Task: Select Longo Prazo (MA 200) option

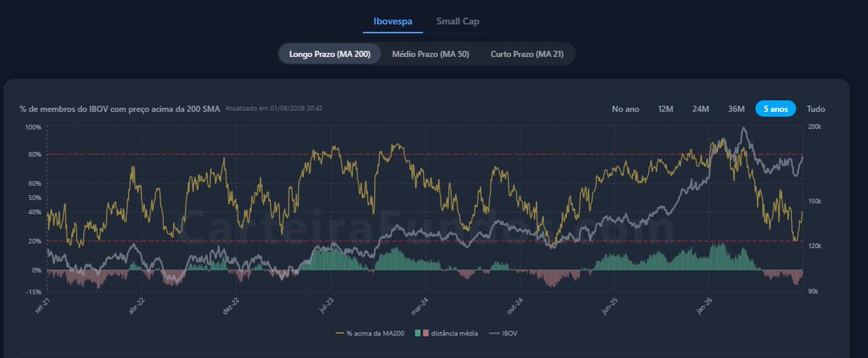Action: pos(330,54)
